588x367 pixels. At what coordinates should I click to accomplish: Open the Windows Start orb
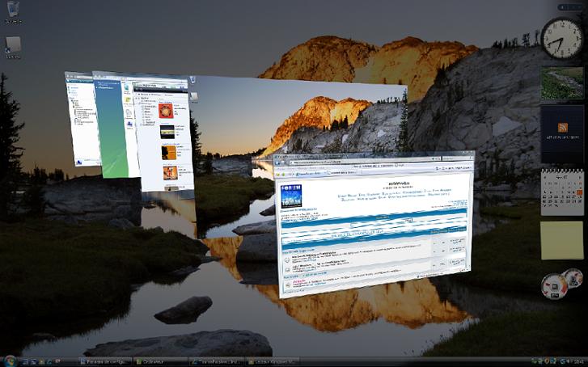10,361
